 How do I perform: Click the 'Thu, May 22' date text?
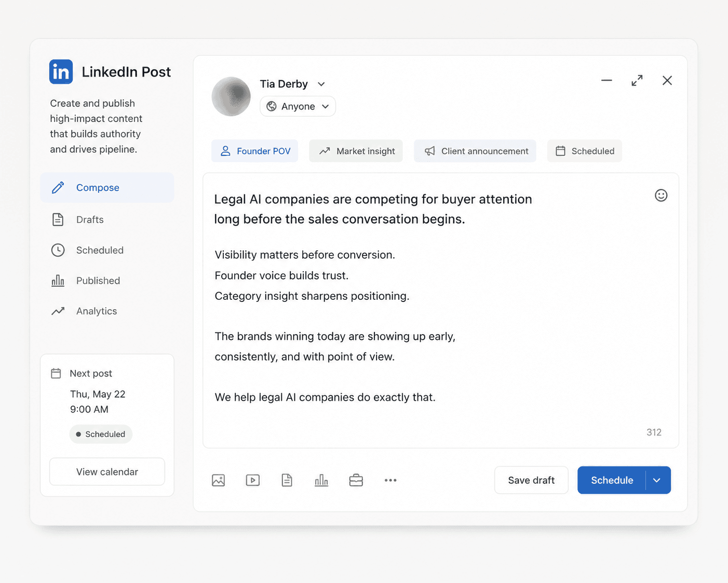click(x=98, y=394)
